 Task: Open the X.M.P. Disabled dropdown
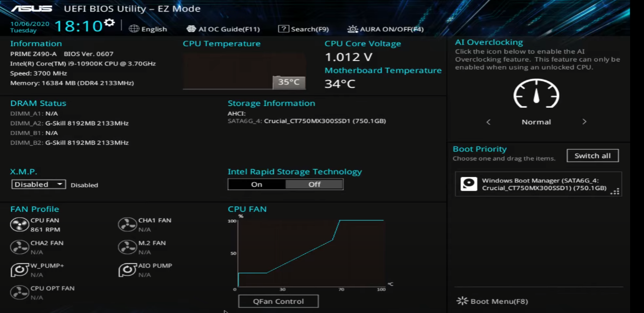coord(39,184)
